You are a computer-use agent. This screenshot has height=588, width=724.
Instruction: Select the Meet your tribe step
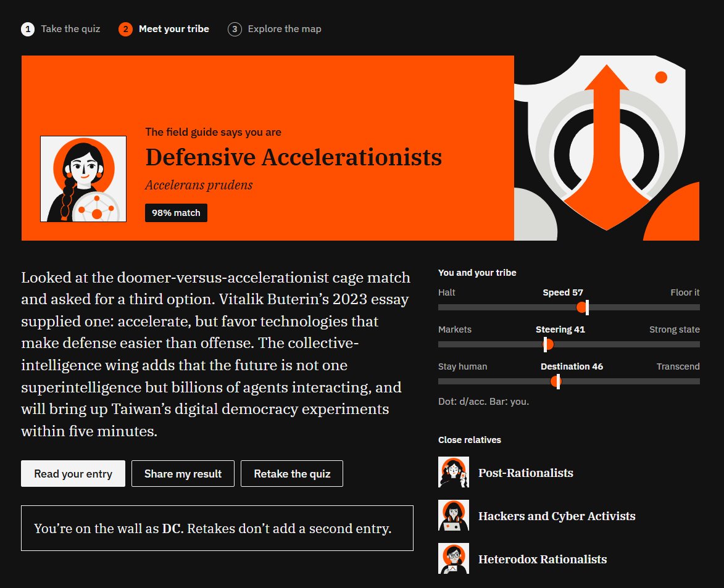point(164,29)
